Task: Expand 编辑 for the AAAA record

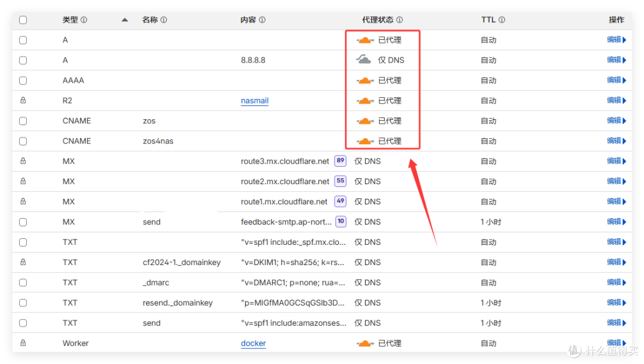Action: [x=617, y=80]
